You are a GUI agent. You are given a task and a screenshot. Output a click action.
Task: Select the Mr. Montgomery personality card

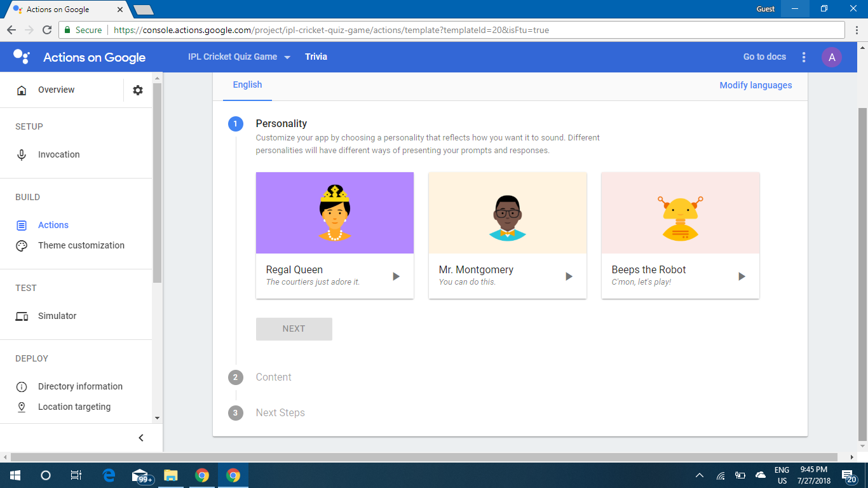508,235
